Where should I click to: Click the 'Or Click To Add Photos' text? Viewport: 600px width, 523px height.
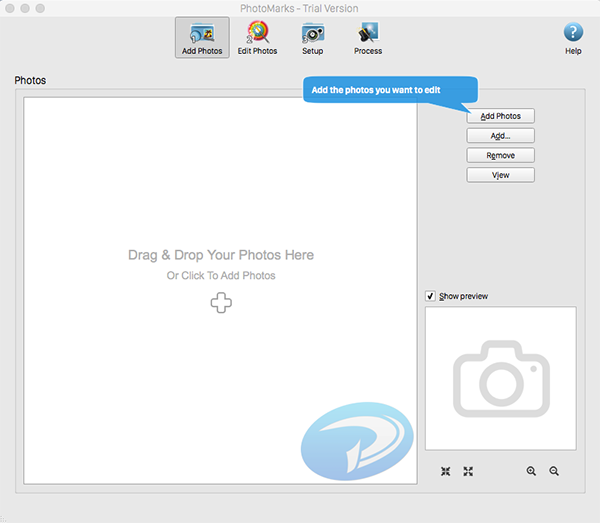click(221, 275)
